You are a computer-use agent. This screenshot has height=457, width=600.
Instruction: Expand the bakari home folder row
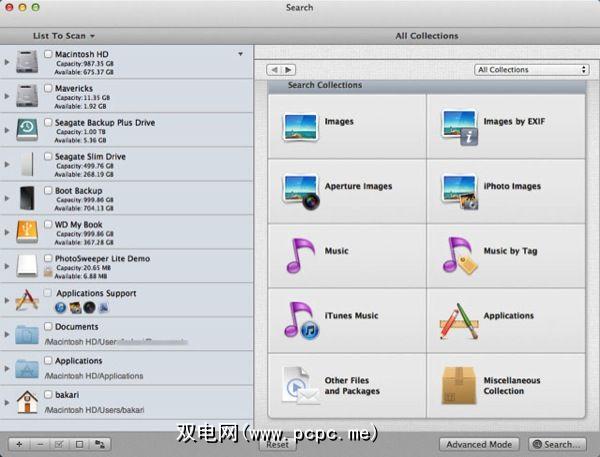point(7,402)
